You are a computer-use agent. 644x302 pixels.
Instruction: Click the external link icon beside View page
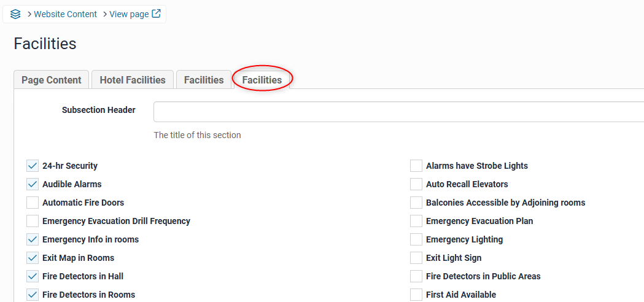[x=157, y=14]
